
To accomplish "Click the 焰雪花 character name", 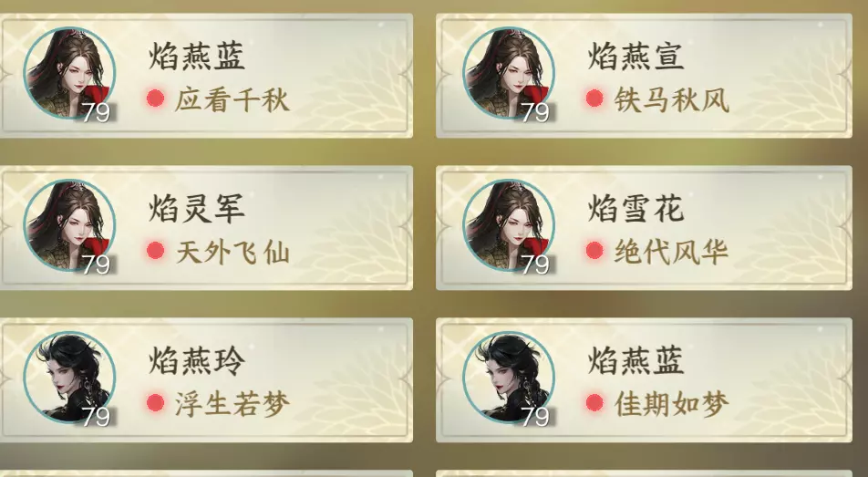I will click(635, 209).
